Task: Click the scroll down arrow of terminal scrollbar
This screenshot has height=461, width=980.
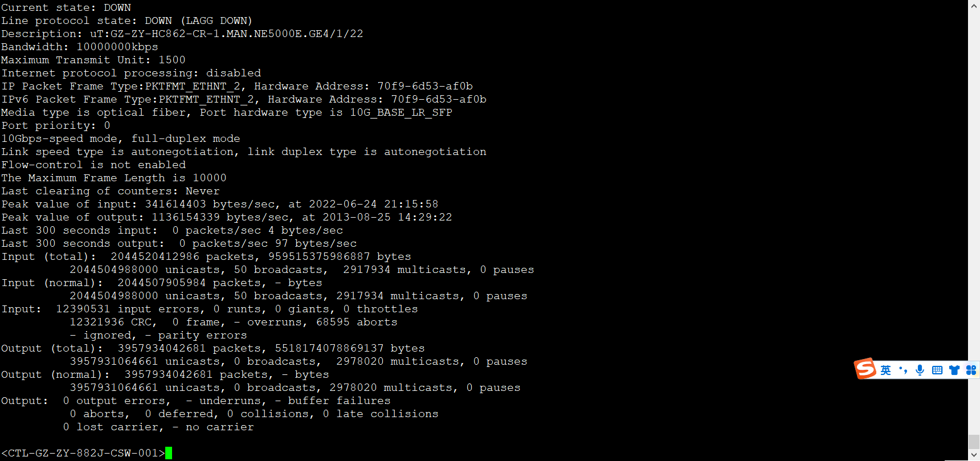Action: point(974,455)
